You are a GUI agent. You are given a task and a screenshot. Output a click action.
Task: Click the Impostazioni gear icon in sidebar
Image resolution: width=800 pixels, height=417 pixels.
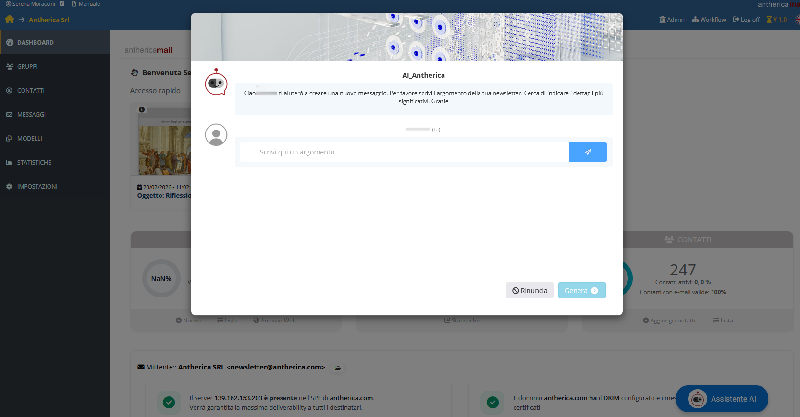pyautogui.click(x=9, y=186)
